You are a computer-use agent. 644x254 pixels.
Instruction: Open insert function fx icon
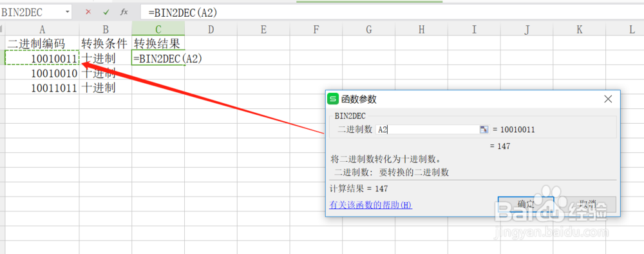(x=124, y=12)
